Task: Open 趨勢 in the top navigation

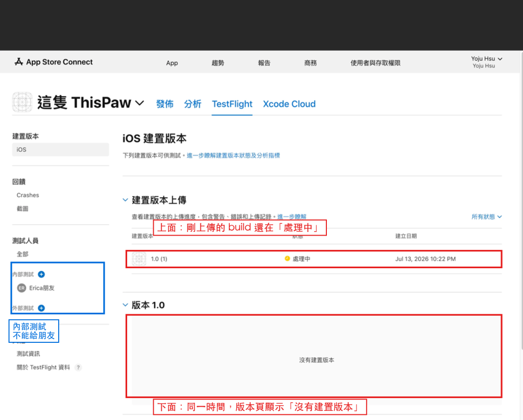Action: point(218,63)
